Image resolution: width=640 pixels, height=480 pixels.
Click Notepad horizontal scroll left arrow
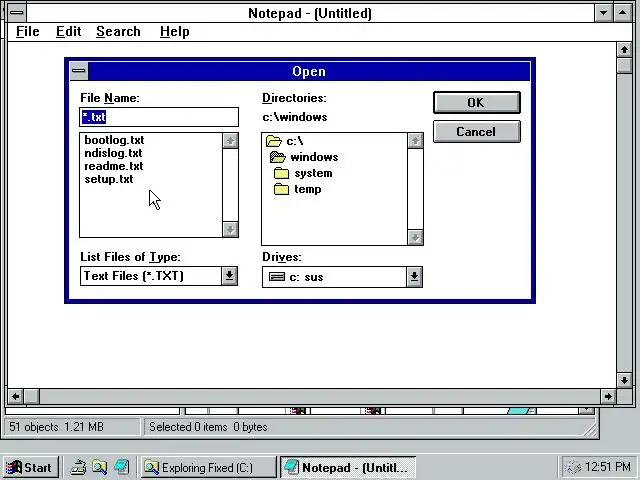(16, 396)
